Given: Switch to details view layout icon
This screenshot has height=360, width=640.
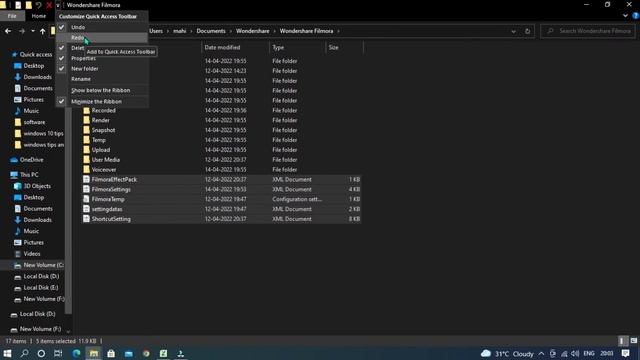Looking at the screenshot, I should point(622,341).
